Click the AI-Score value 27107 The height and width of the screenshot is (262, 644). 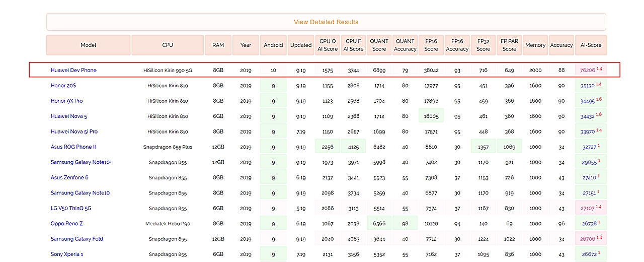click(588, 209)
